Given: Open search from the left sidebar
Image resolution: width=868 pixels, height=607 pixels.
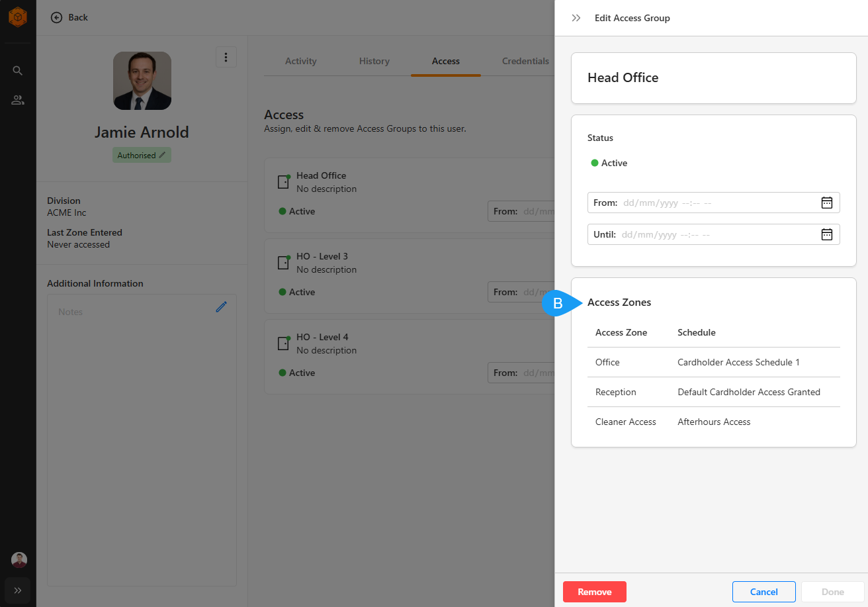Looking at the screenshot, I should click(18, 71).
